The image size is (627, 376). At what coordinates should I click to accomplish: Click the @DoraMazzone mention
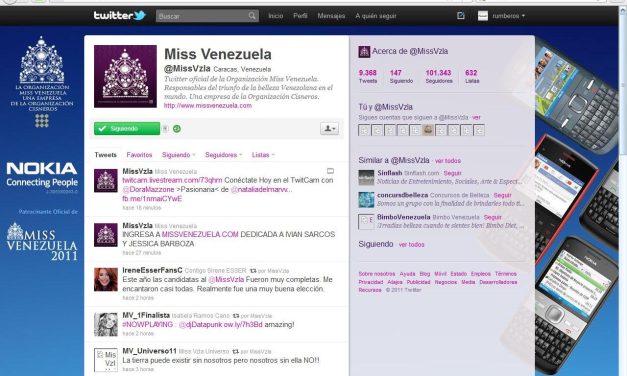click(x=148, y=189)
